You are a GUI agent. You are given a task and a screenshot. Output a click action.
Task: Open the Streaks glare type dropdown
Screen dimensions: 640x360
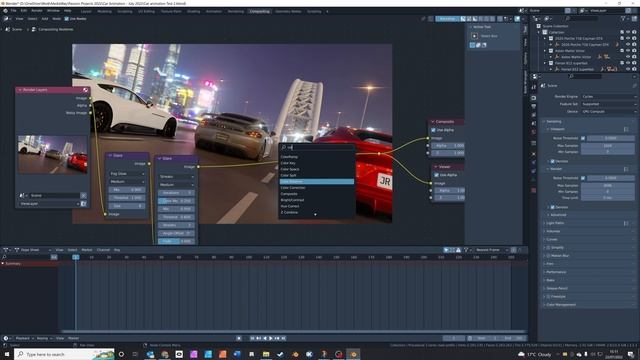[x=176, y=177]
